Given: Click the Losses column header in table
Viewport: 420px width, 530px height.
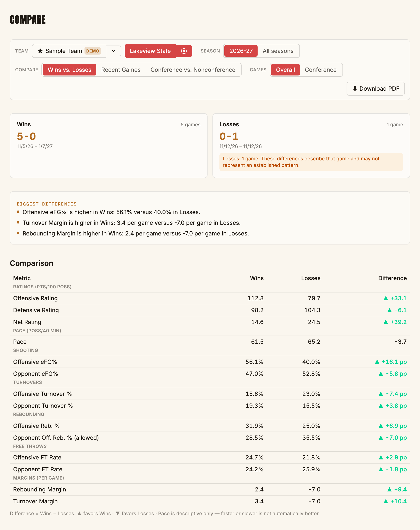Looking at the screenshot, I should coord(311,278).
